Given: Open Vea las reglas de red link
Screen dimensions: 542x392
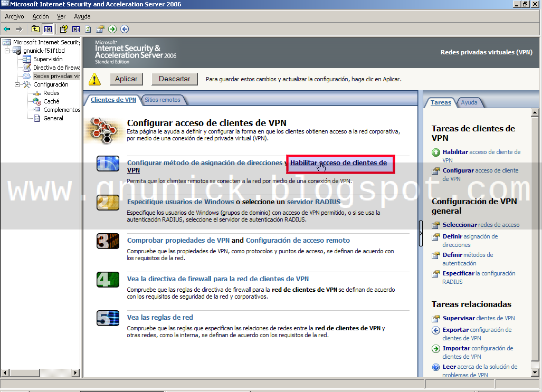Looking at the screenshot, I should coord(160,317).
